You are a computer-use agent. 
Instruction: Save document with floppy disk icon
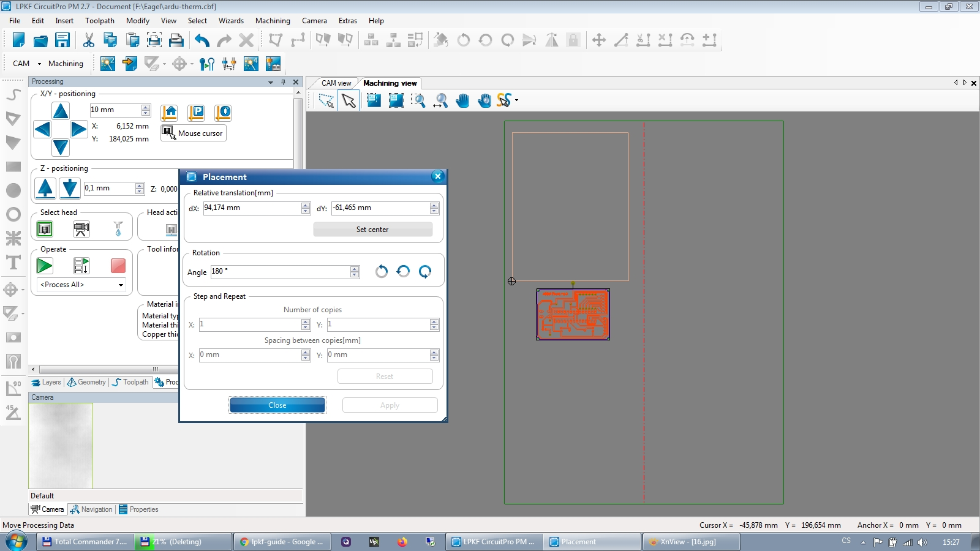(62, 40)
